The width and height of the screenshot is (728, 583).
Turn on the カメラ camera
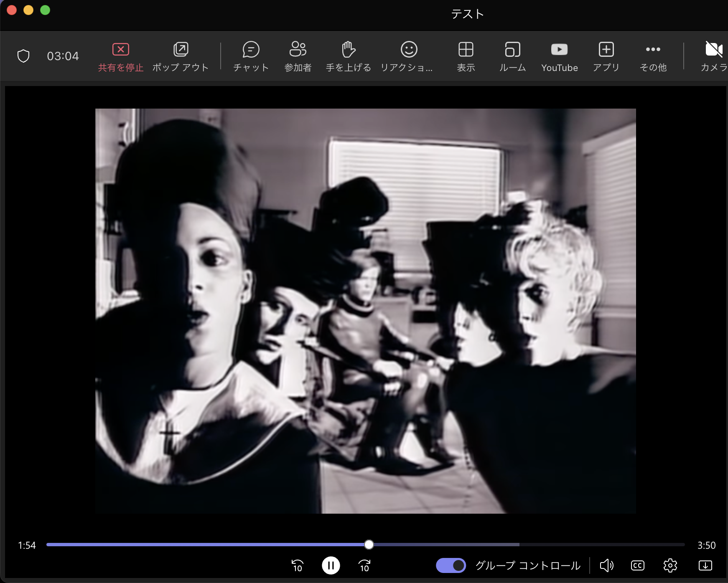point(714,57)
